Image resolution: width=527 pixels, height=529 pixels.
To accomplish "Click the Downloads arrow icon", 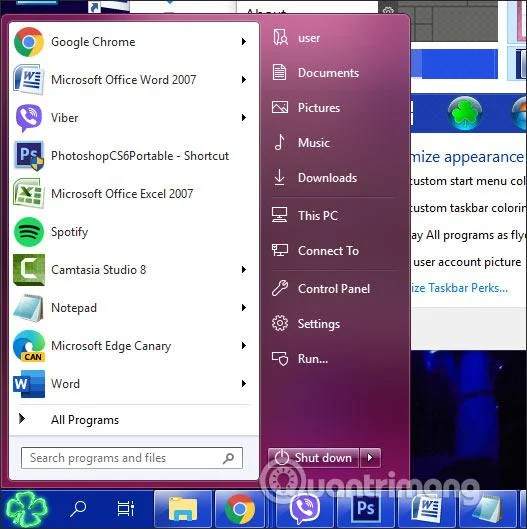I will point(279,177).
